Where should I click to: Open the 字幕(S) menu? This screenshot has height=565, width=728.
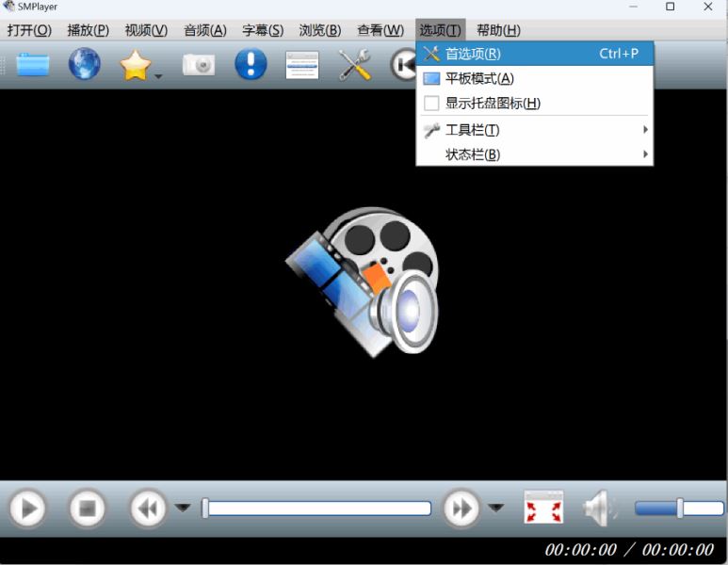coord(263,30)
